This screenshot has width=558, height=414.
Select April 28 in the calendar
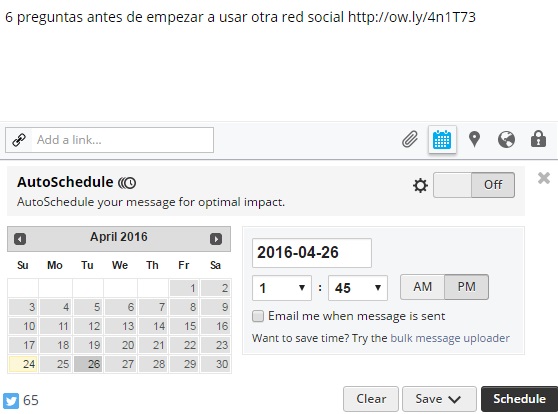click(153, 364)
